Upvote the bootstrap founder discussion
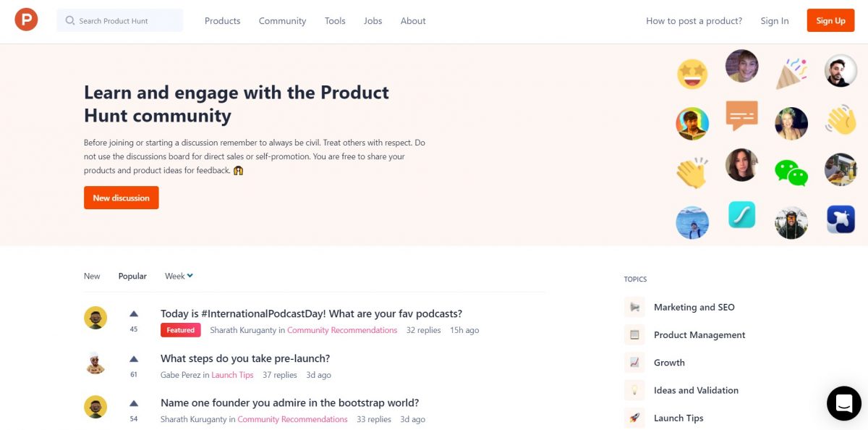 (134, 403)
